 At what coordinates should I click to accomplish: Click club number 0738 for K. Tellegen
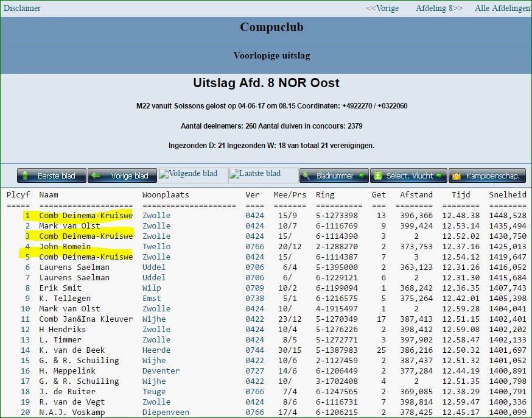point(255,299)
